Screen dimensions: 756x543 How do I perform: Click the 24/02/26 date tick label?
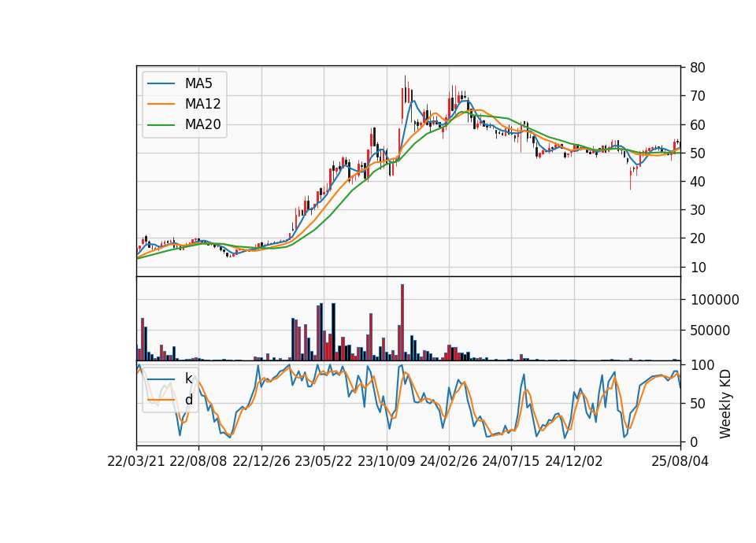pyautogui.click(x=448, y=461)
